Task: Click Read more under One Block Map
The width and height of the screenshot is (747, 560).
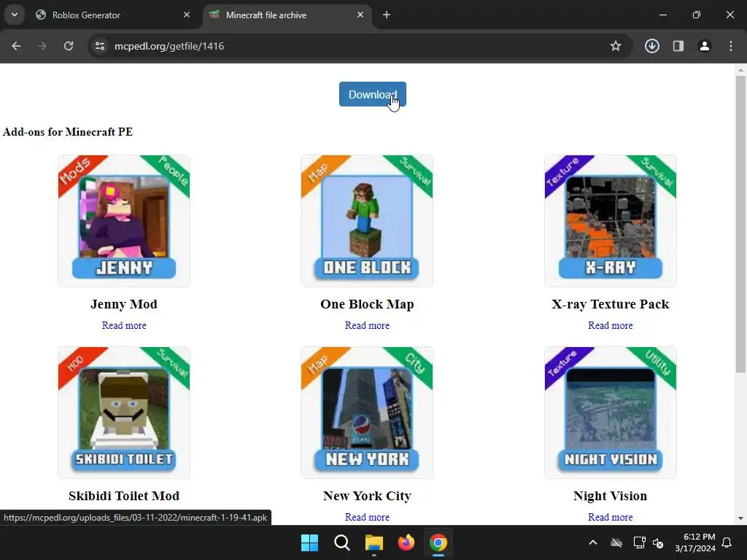Action: click(367, 325)
